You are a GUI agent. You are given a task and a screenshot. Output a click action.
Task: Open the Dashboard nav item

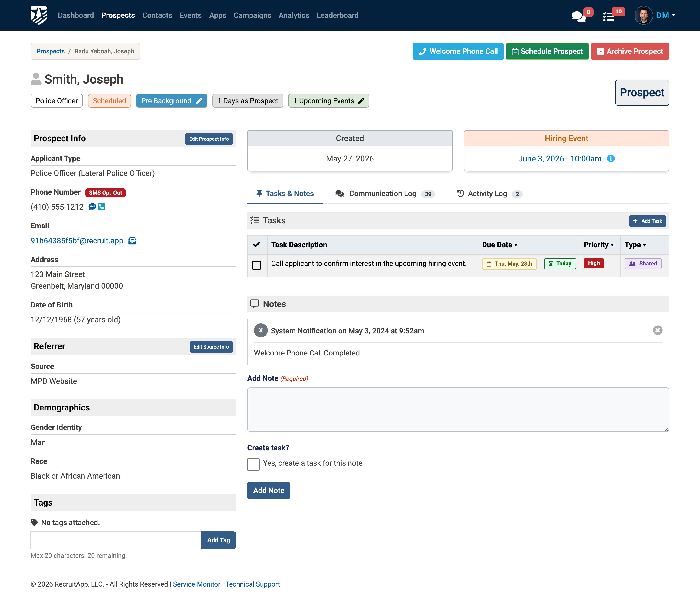click(x=76, y=15)
